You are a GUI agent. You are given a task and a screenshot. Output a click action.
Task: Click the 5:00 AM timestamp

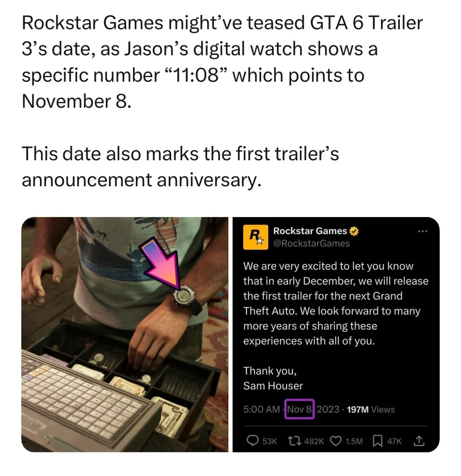click(x=261, y=409)
